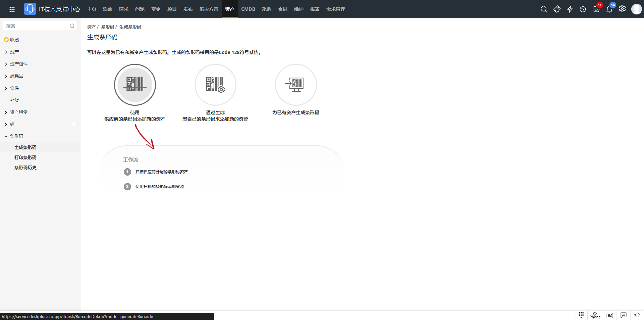Open the 报表 tab
Image resolution: width=644 pixels, height=320 pixels.
coord(315,9)
